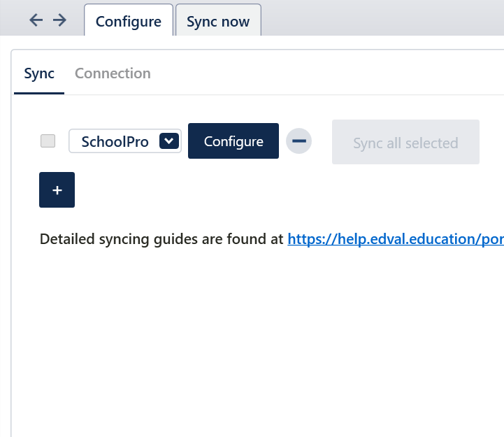This screenshot has width=504, height=437.
Task: Tick the checkbox beside SchoolPro
Action: click(48, 141)
